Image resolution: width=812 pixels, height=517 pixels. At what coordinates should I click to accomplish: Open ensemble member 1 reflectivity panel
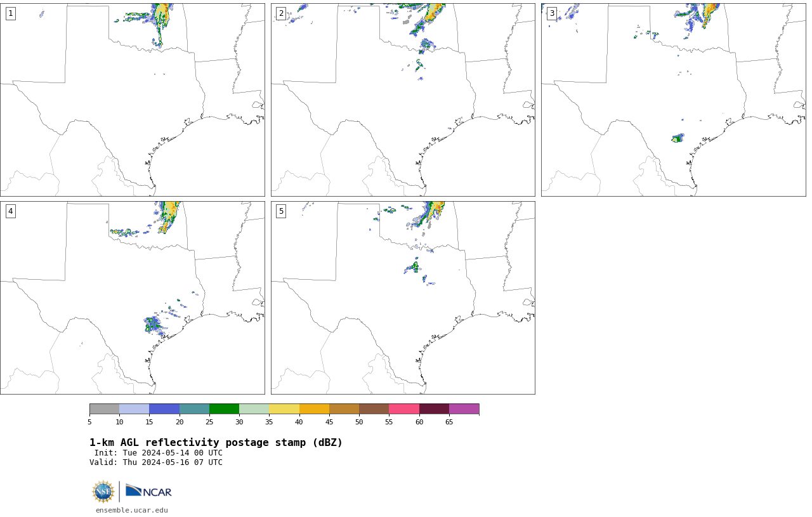tap(133, 100)
